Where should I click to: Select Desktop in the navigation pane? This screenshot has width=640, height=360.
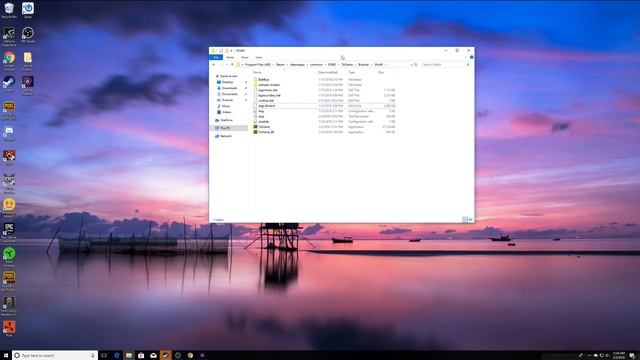coord(227,82)
